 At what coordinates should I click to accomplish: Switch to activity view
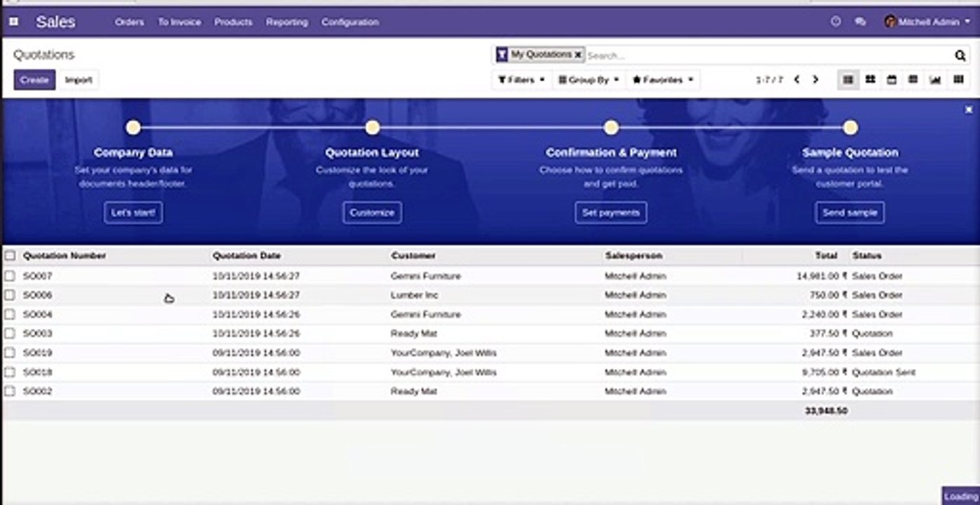[x=958, y=80]
